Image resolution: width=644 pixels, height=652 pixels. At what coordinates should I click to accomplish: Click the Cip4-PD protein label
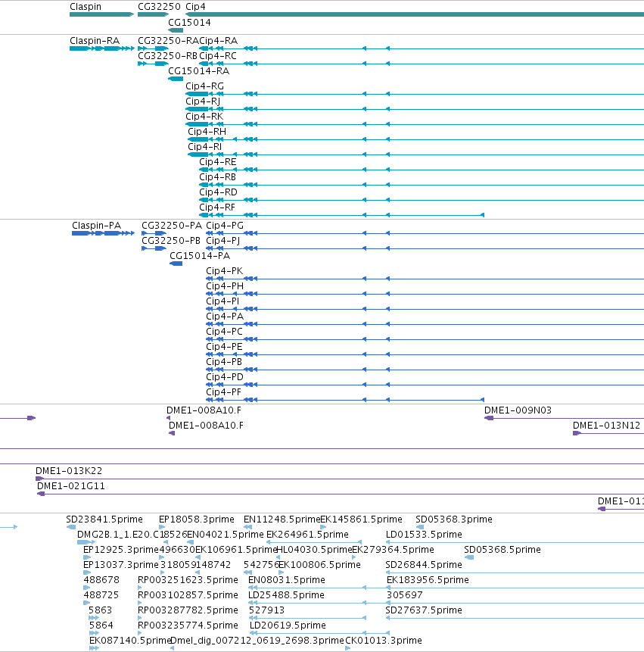(225, 376)
